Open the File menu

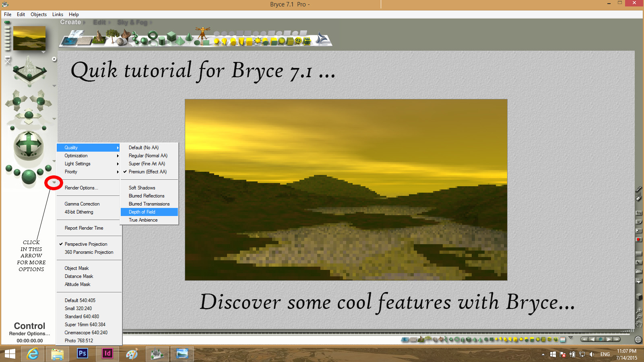8,14
